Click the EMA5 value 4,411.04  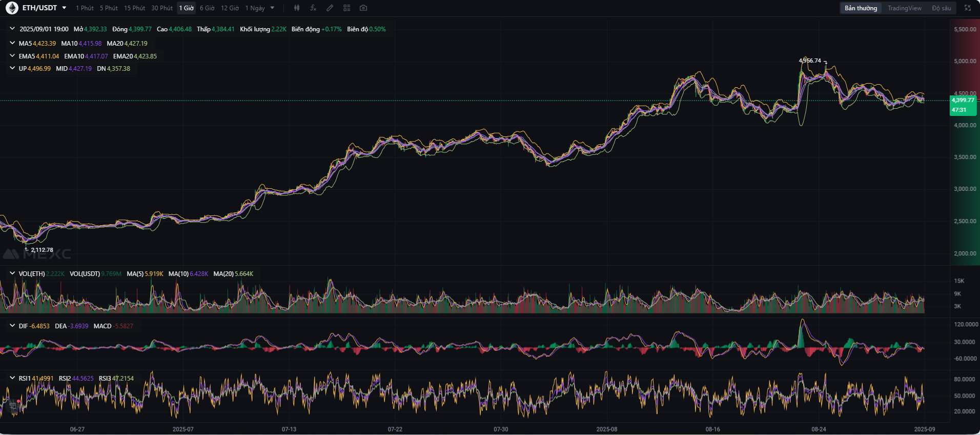point(47,56)
